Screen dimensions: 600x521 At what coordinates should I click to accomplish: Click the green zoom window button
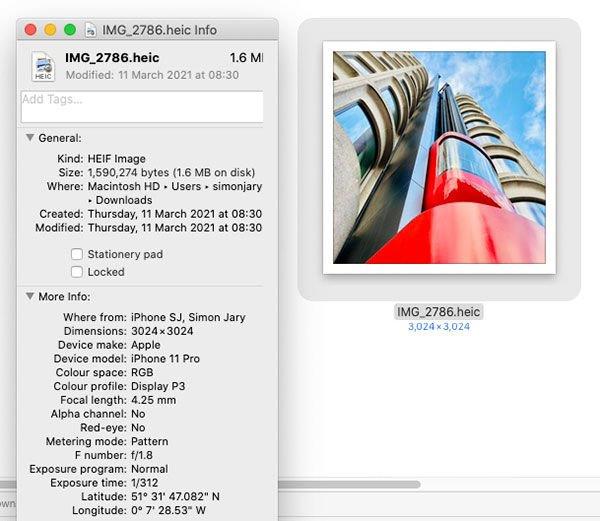point(70,29)
